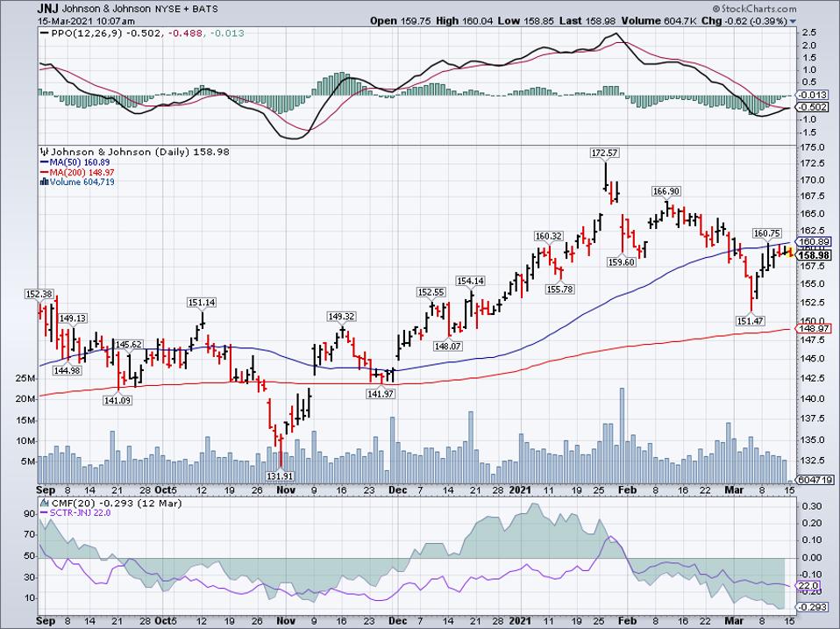Click the CMF(20) -0.293 (12 Mar) label

coord(117,503)
